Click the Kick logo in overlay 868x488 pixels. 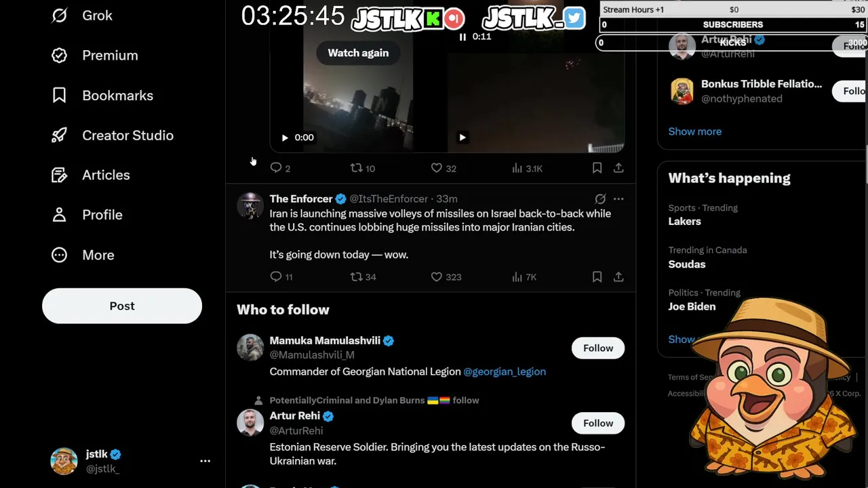[x=433, y=19]
